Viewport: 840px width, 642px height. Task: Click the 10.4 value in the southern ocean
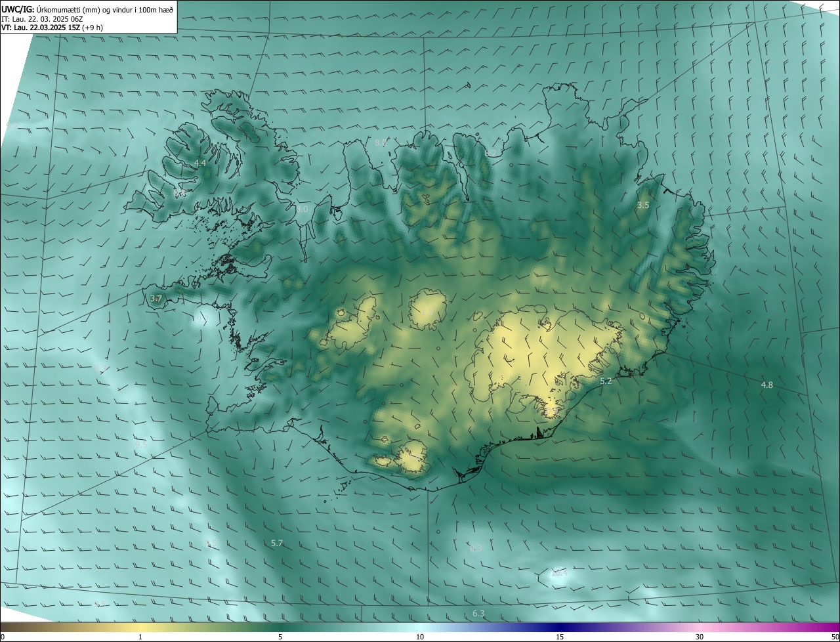coord(558,573)
